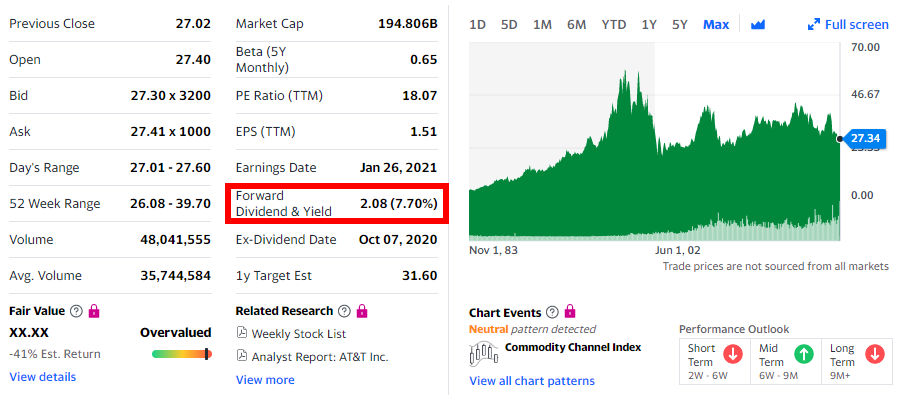Click the Jun 1, 02 axis date

[678, 251]
